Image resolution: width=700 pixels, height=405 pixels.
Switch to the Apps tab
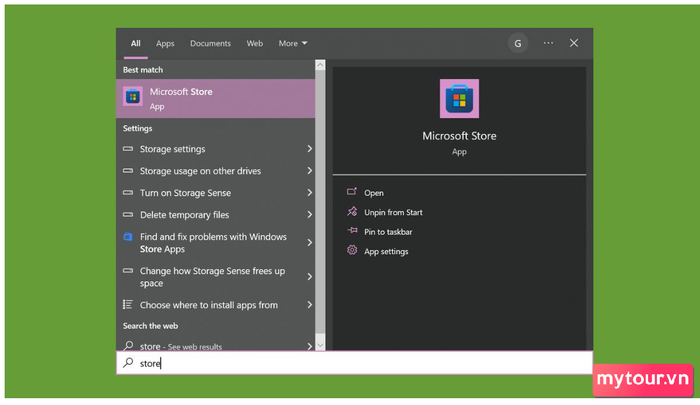(x=165, y=44)
